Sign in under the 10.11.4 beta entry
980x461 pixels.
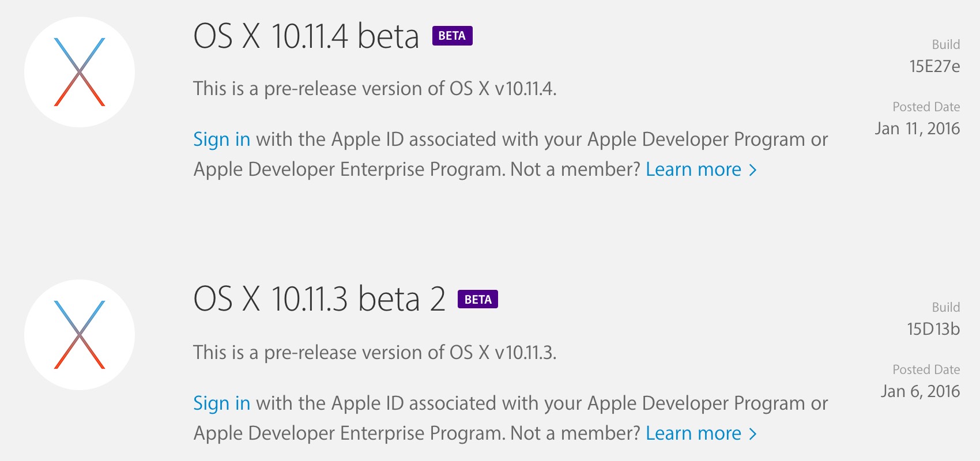(x=221, y=139)
